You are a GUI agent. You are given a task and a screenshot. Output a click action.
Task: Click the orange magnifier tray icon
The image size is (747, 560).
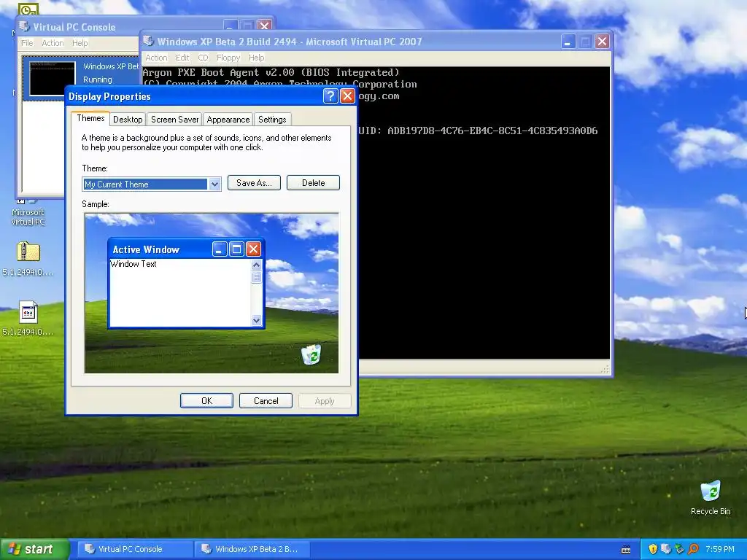[x=693, y=549]
